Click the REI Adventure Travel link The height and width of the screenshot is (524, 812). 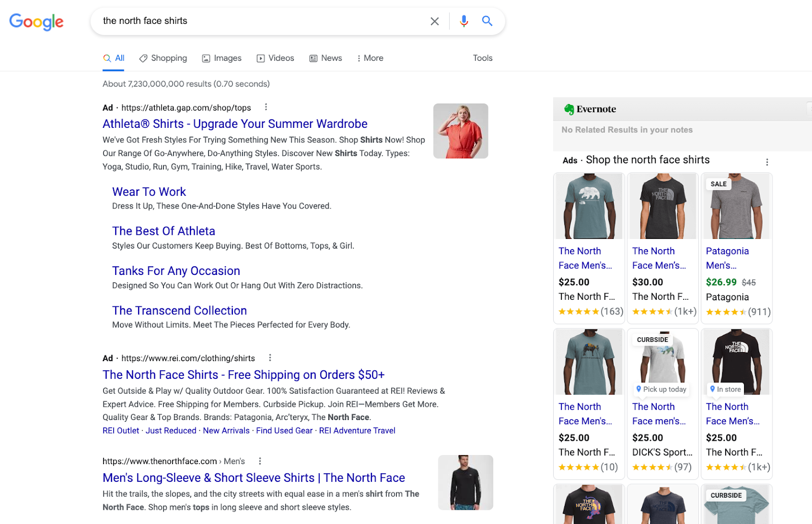tap(357, 431)
